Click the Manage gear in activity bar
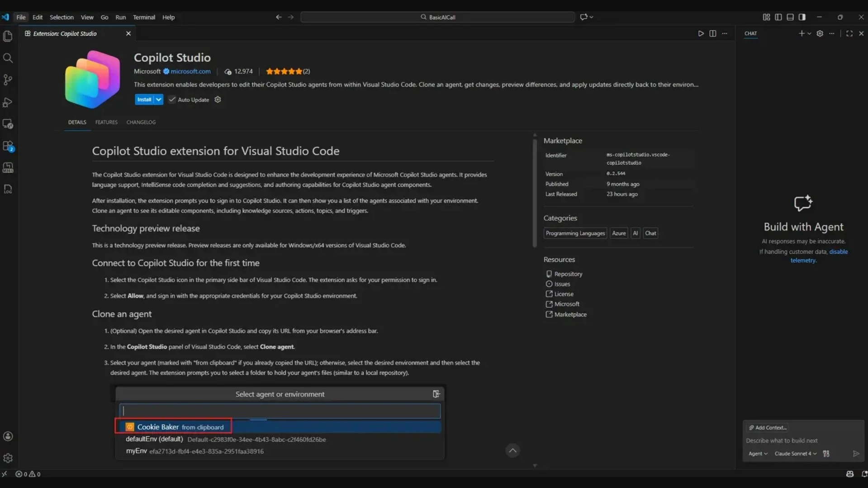This screenshot has width=868, height=488. pyautogui.click(x=8, y=458)
